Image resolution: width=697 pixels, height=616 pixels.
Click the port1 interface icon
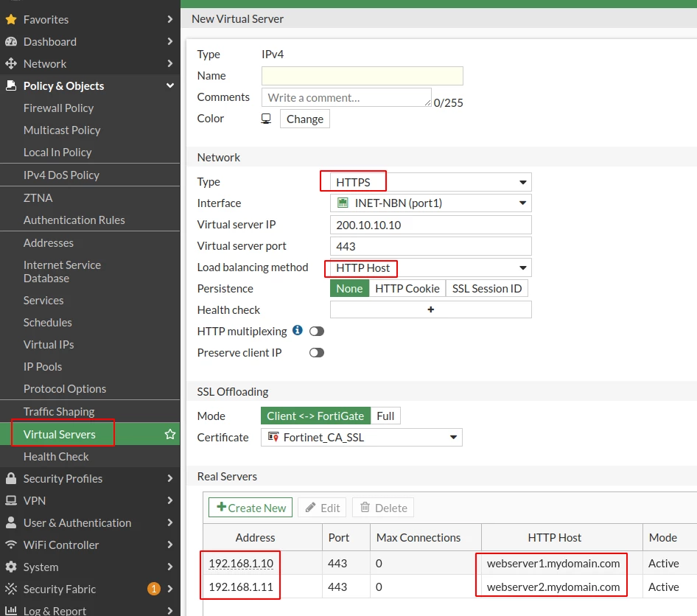343,203
